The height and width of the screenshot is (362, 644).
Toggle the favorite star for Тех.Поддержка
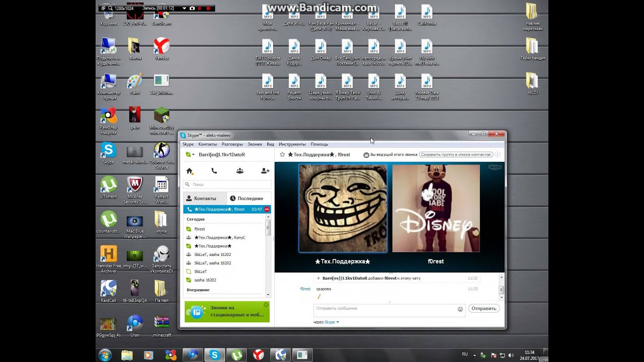click(282, 154)
